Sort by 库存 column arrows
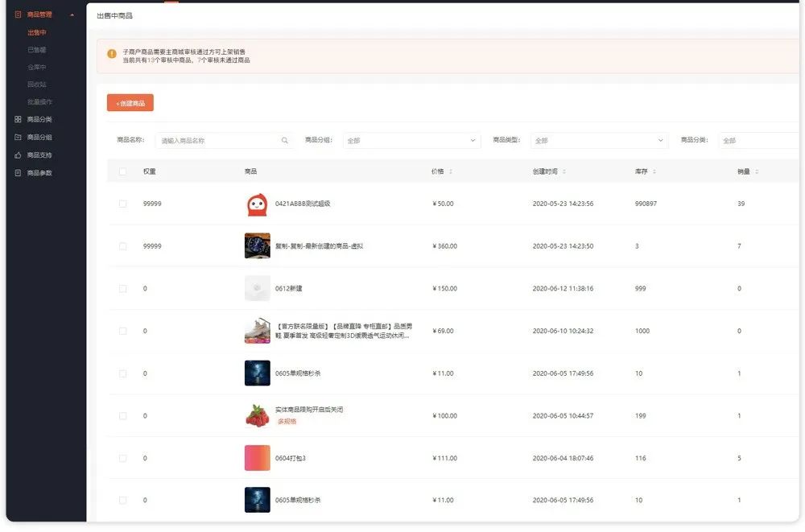Screen dimensions: 805x532 [x=654, y=171]
